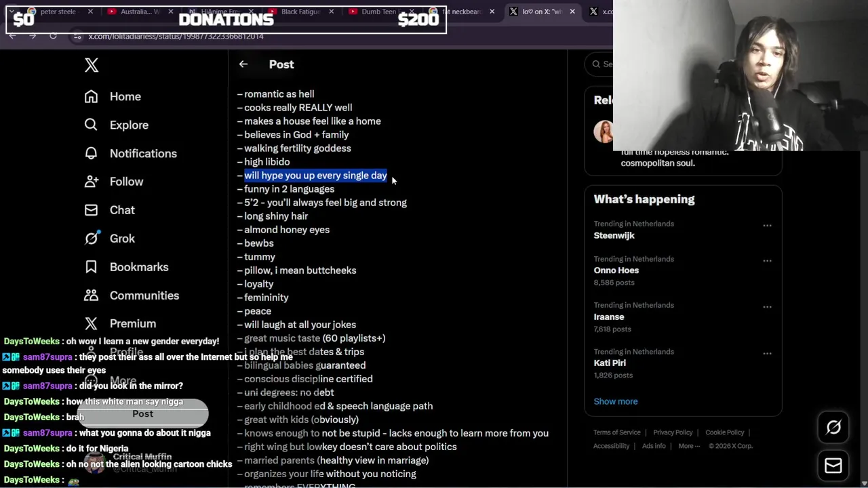Click the browser forward arrow

[x=33, y=36]
